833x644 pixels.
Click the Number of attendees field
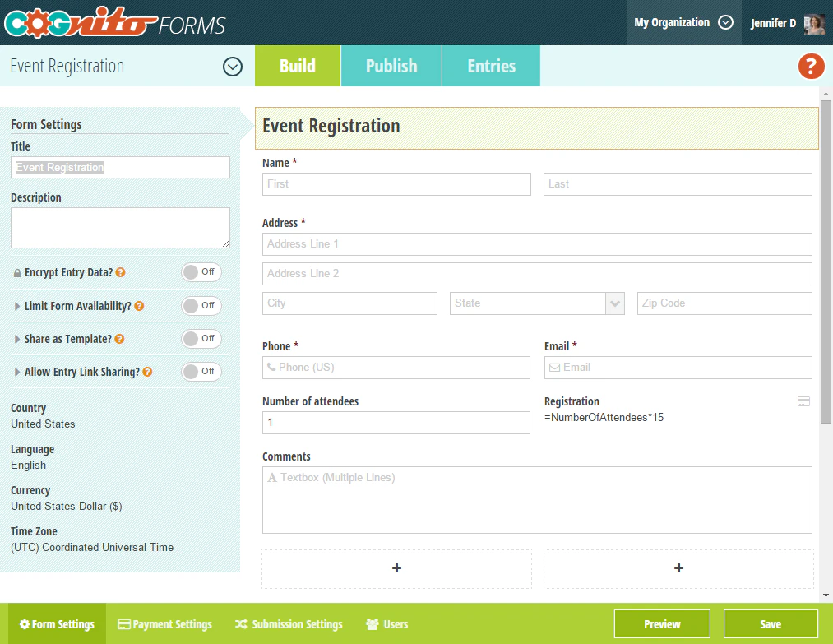click(396, 423)
